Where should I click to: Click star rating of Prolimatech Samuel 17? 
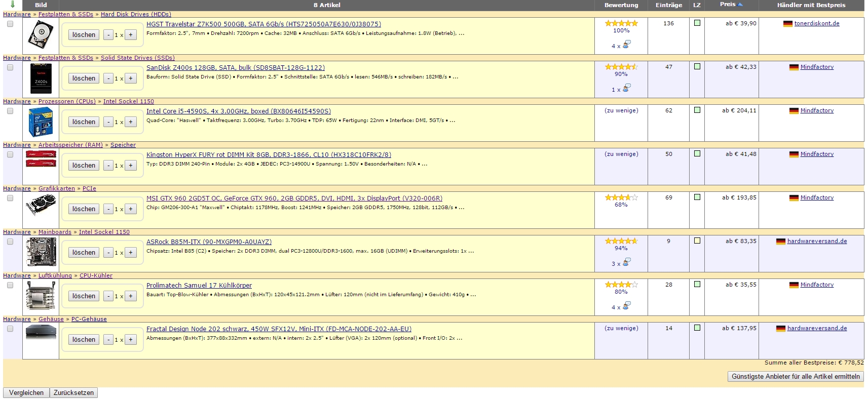tap(621, 285)
